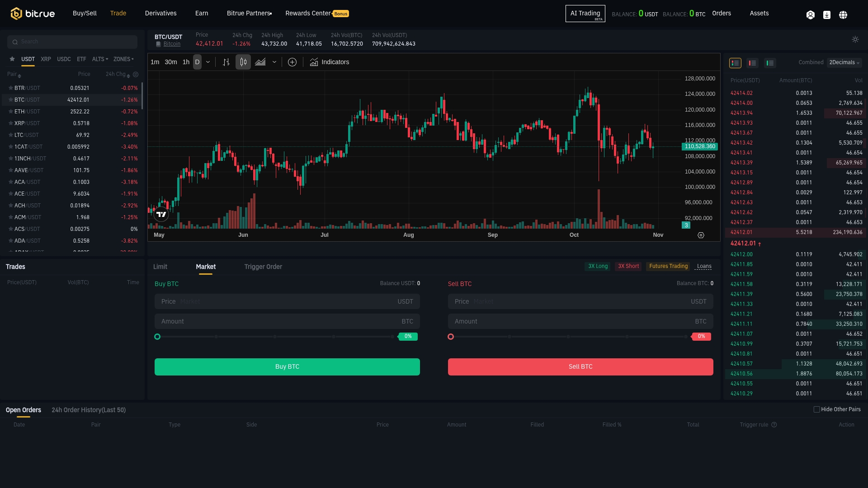Image resolution: width=868 pixels, height=488 pixels.
Task: Select the candlestick chart style icon
Action: pyautogui.click(x=243, y=62)
